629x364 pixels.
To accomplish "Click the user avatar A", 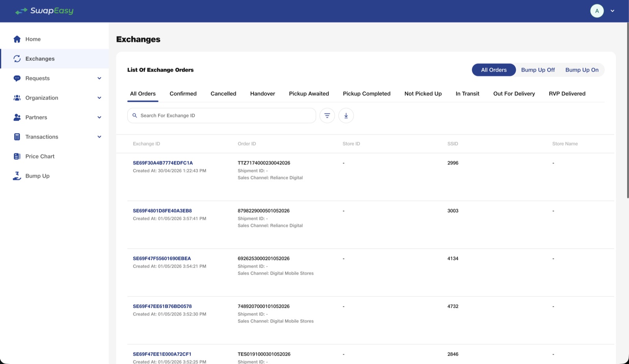I will coord(597,11).
